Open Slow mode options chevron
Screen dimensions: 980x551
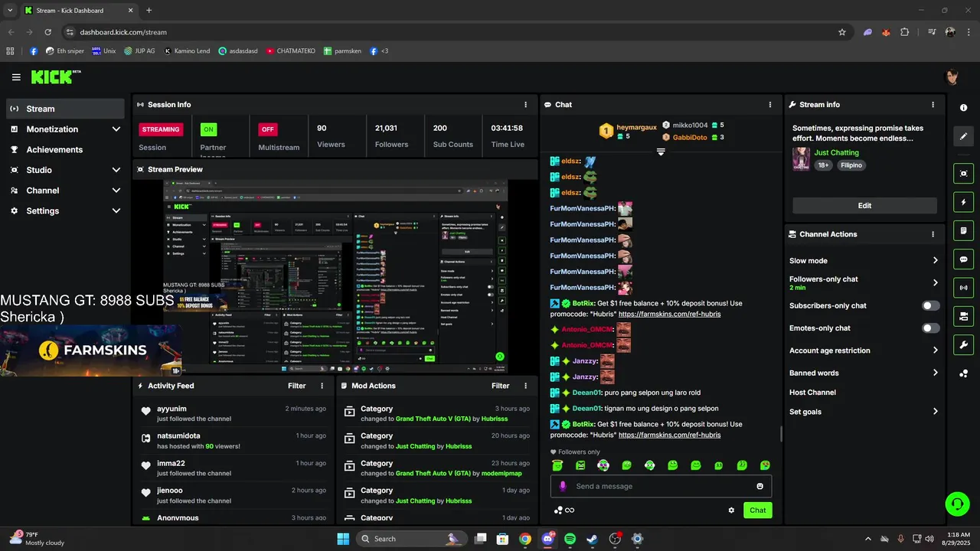click(x=935, y=261)
